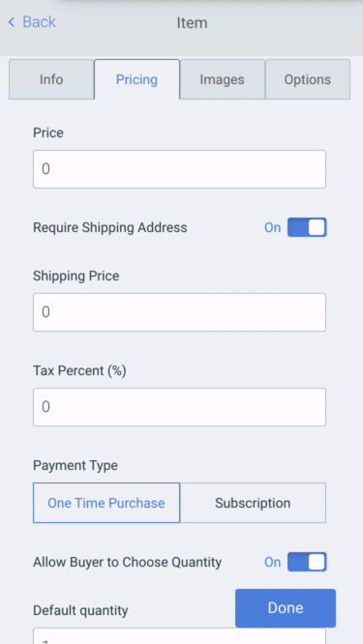Click the On label beside quantity toggle
The image size is (363, 644).
pos(273,562)
